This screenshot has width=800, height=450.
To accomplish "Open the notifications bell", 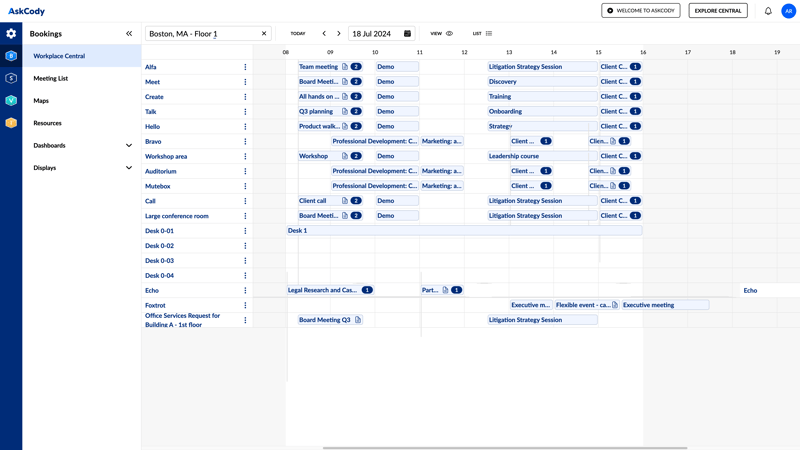I will (768, 11).
